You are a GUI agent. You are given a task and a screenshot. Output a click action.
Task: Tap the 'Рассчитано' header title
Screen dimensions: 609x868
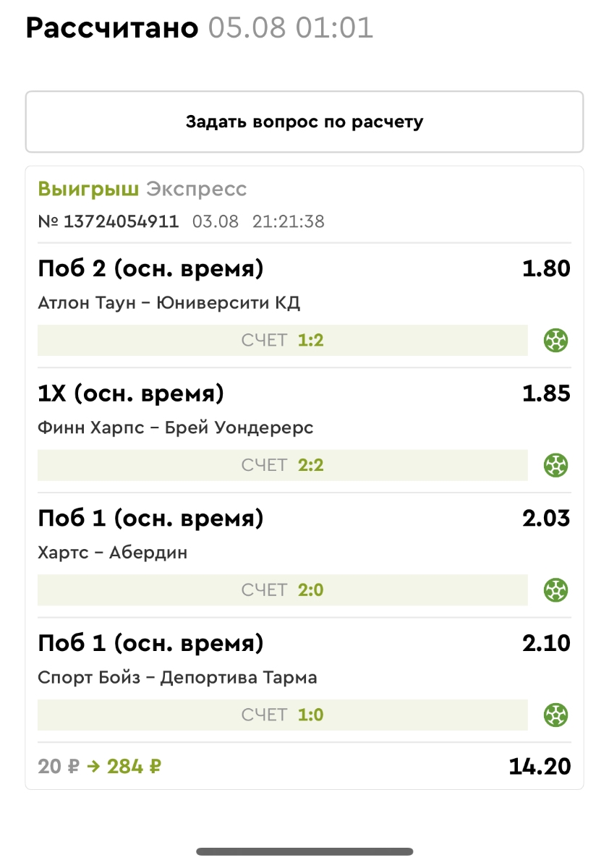coord(112,28)
